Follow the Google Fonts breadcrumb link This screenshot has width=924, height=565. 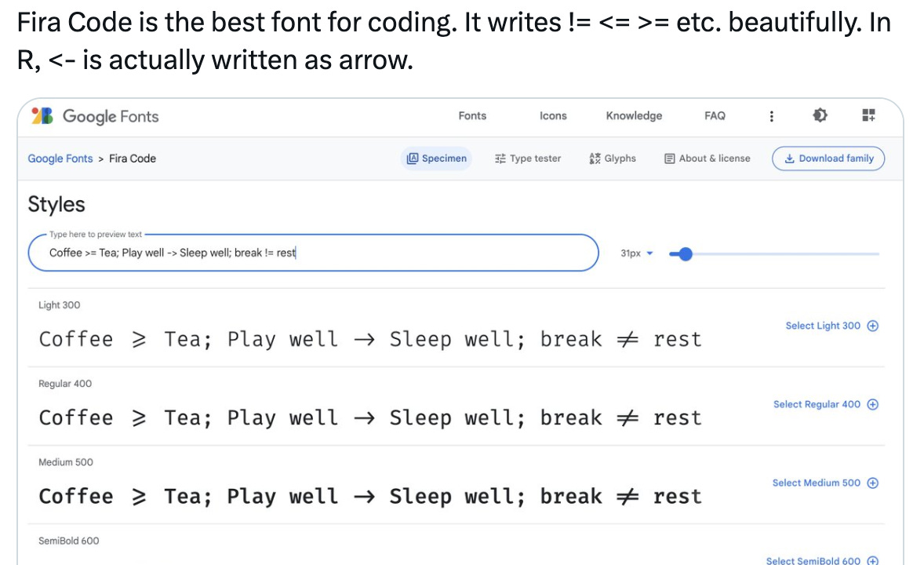tap(60, 158)
